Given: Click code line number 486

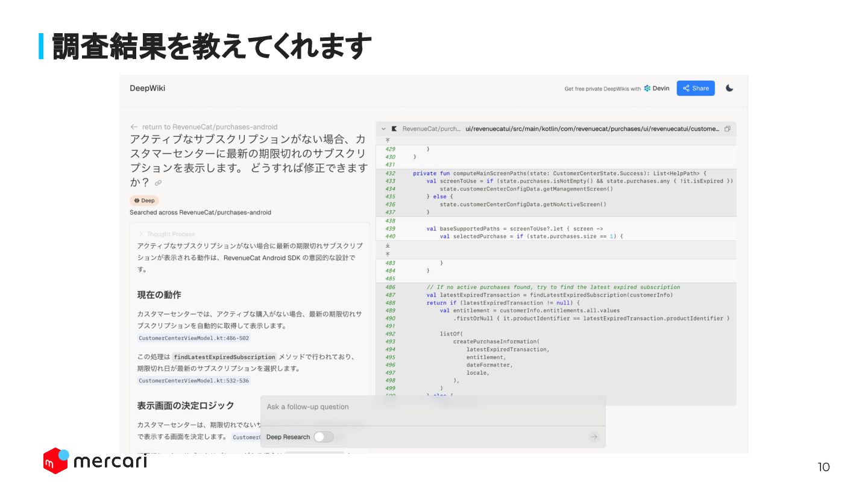Looking at the screenshot, I should tap(390, 287).
